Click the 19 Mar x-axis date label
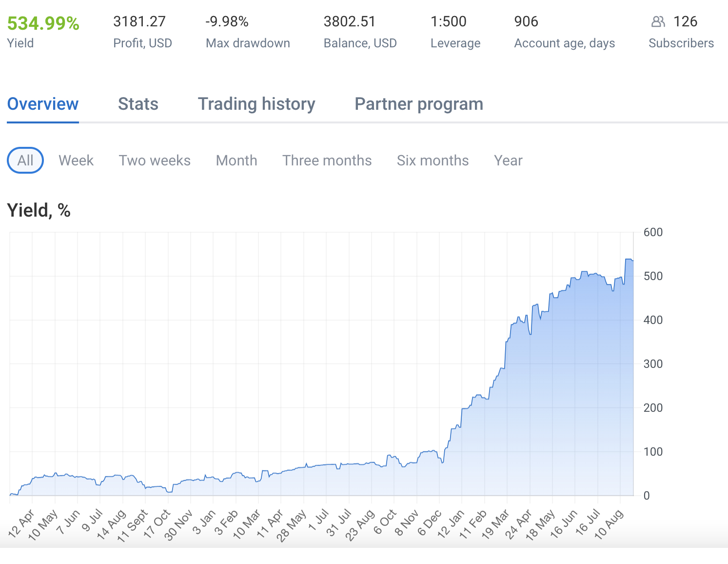Image resolution: width=728 pixels, height=564 pixels. point(495,524)
